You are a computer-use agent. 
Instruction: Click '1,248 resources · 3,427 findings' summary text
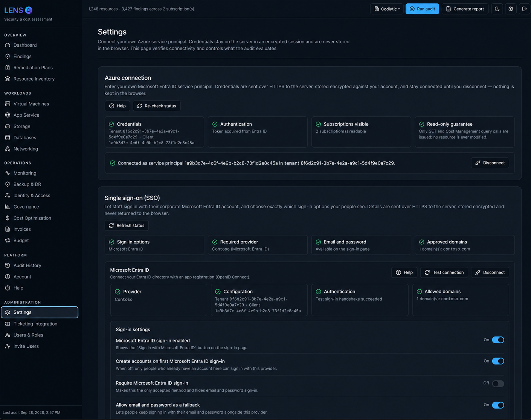(x=141, y=9)
